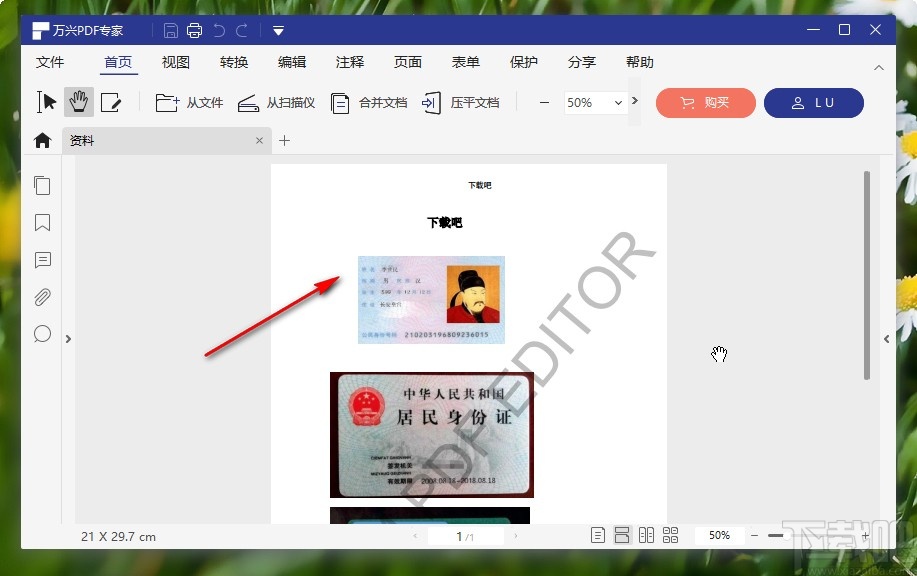Toggle continuous scrolling page display
This screenshot has width=917, height=576.
621,535
